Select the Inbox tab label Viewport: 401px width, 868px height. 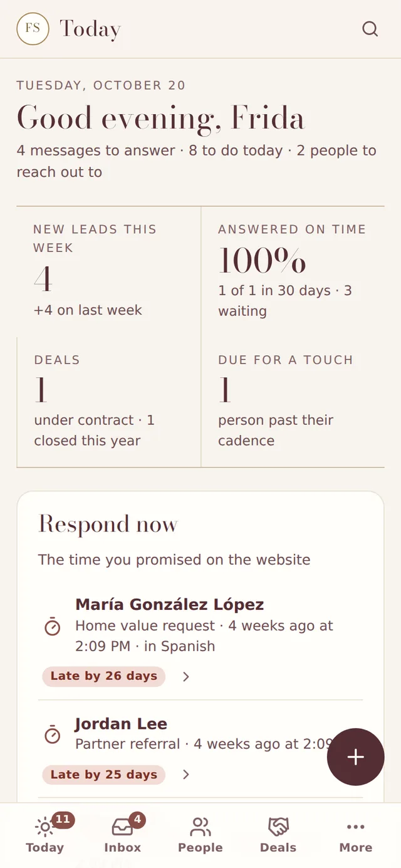[x=123, y=847]
